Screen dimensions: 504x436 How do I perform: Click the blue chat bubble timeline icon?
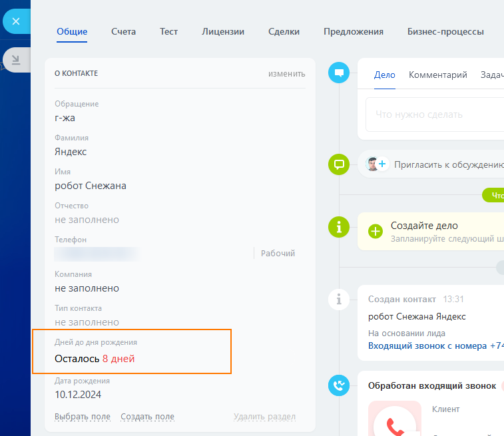pos(339,73)
